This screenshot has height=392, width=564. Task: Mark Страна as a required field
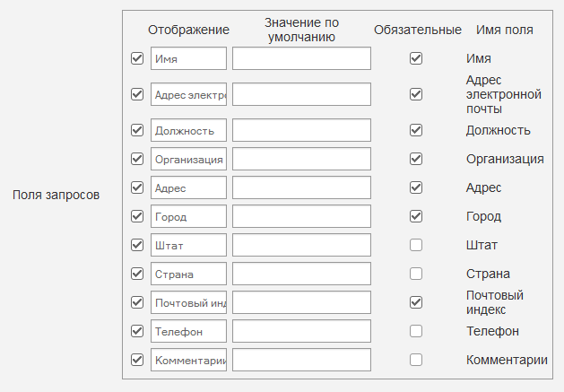(x=416, y=274)
